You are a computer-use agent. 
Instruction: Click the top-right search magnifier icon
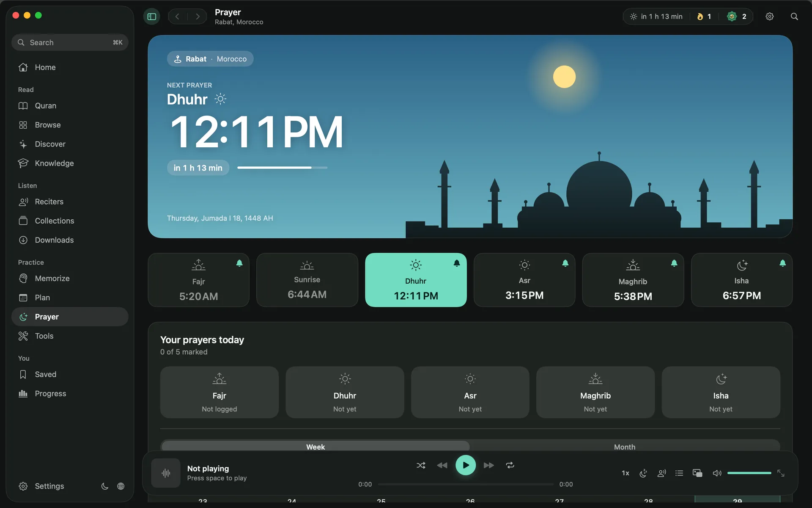[x=794, y=17]
